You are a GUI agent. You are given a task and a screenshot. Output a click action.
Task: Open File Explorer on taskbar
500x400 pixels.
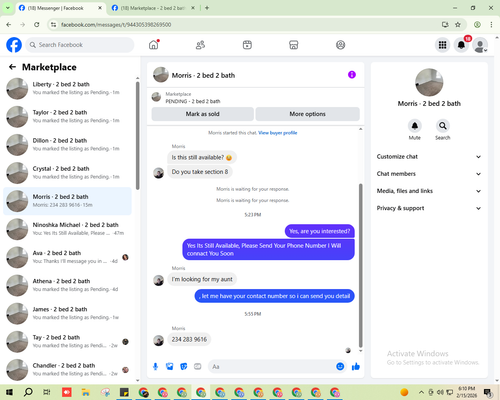tap(86, 392)
